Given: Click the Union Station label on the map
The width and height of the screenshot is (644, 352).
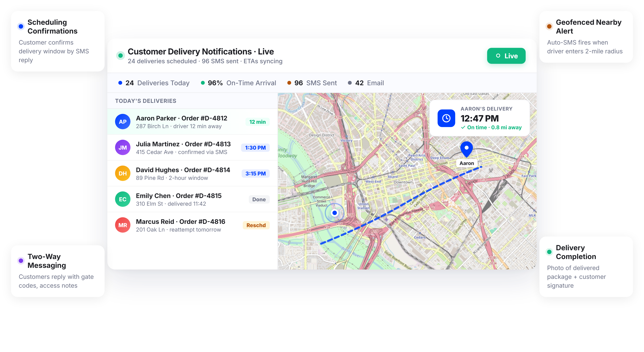Looking at the screenshot, I should (x=363, y=206).
